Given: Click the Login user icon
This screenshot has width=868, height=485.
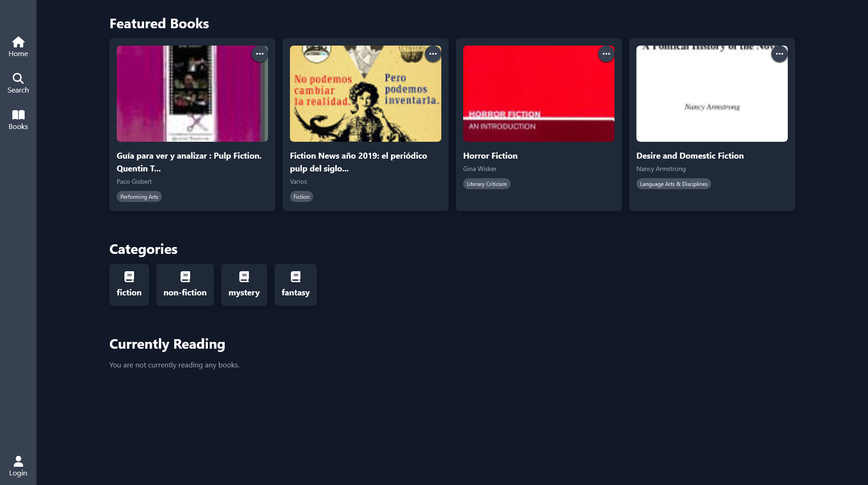Looking at the screenshot, I should tap(18, 461).
